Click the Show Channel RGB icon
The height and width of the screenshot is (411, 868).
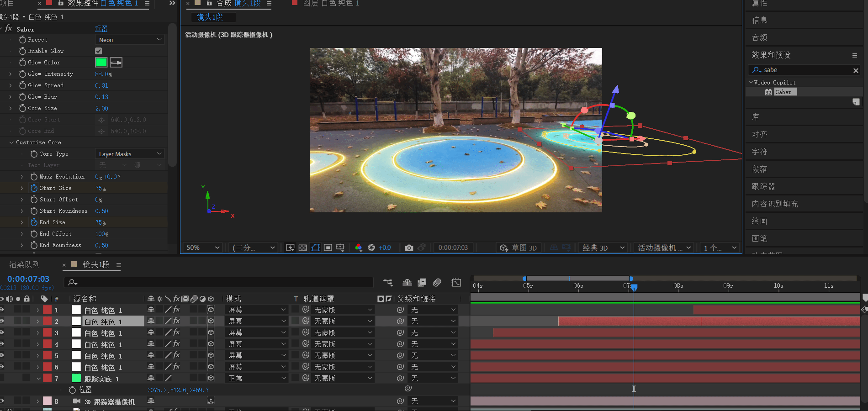359,248
